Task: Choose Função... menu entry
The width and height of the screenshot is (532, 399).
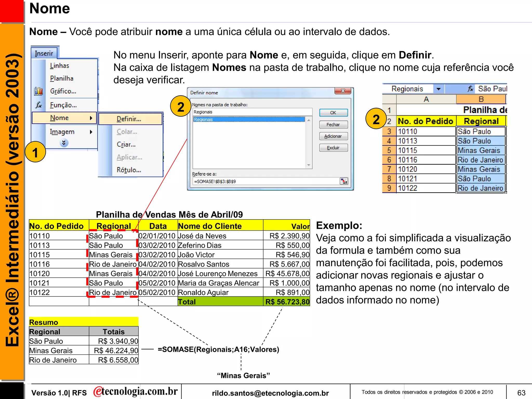Action: pos(63,105)
